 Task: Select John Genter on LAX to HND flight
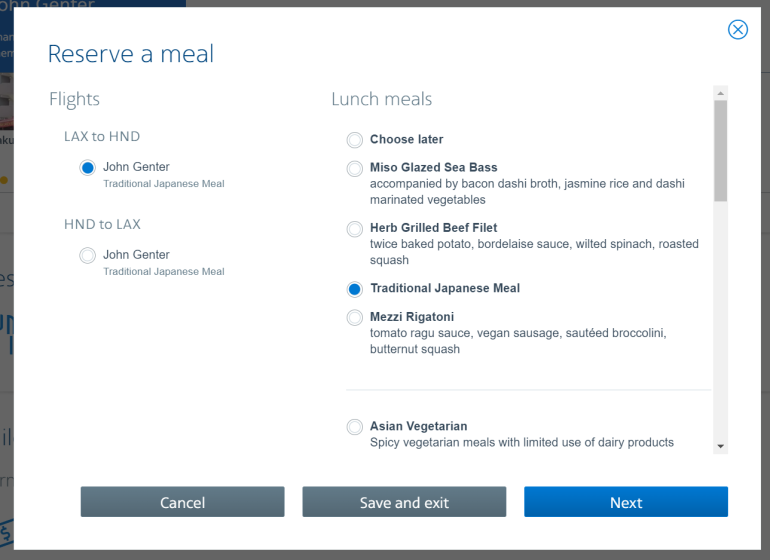pyautogui.click(x=88, y=168)
